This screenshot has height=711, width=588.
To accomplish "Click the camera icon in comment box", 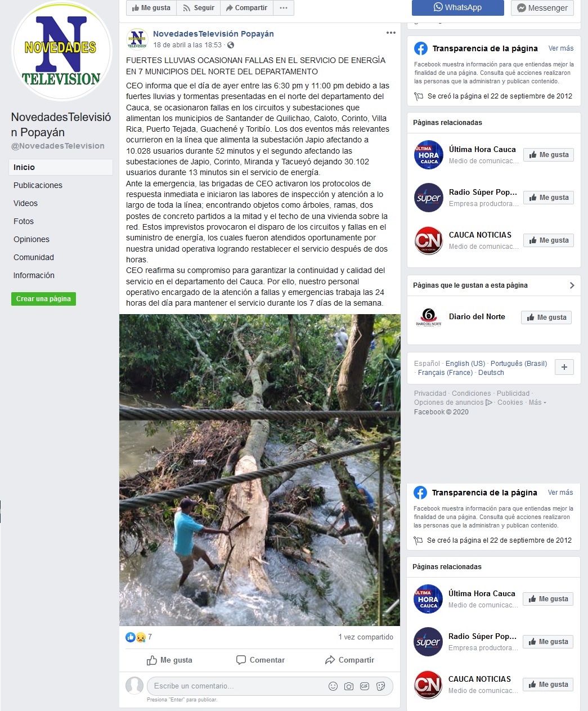I will pyautogui.click(x=349, y=686).
